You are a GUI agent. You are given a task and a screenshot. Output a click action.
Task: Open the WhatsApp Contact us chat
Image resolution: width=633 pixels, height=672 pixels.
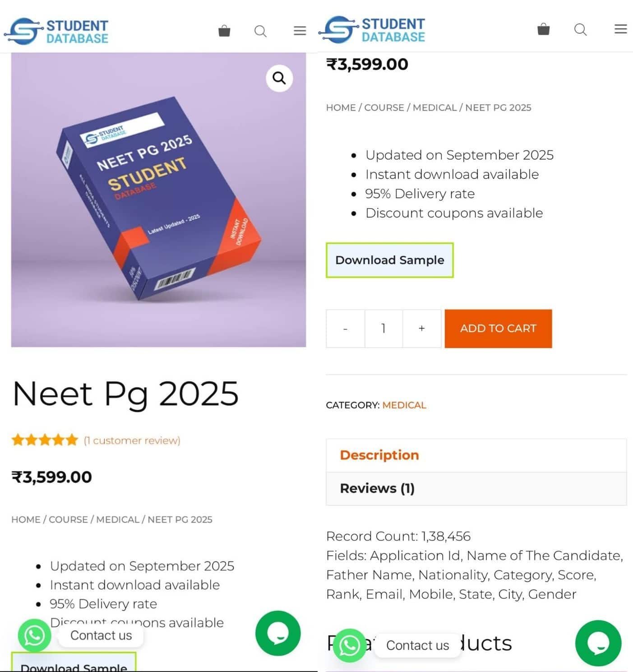tap(34, 636)
